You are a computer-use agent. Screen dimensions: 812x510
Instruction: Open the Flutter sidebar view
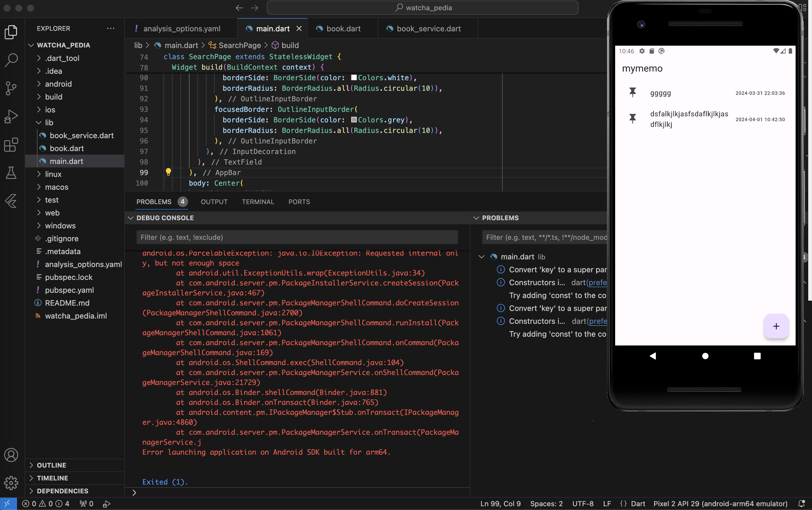click(x=11, y=201)
